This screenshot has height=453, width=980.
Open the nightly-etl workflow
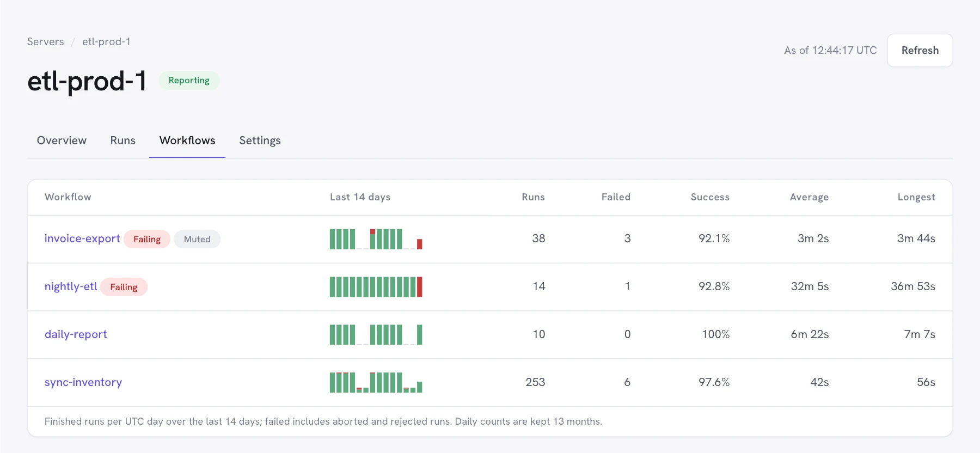point(71,286)
